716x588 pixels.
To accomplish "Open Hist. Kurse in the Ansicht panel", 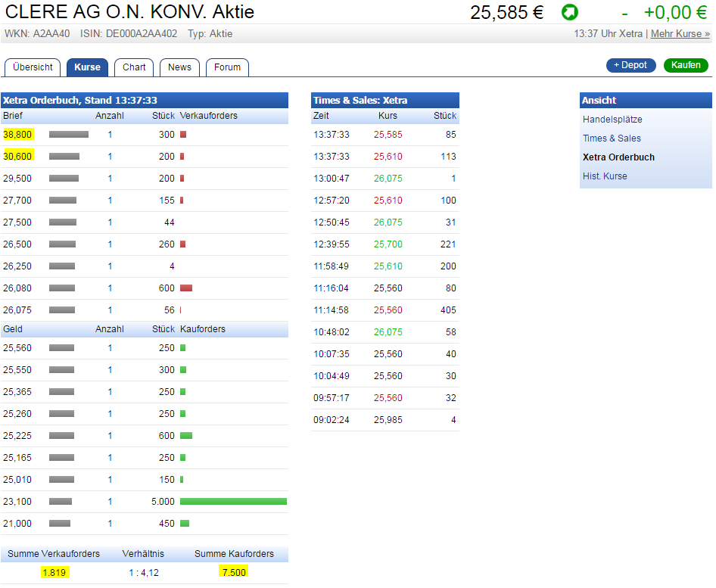I will pyautogui.click(x=605, y=176).
